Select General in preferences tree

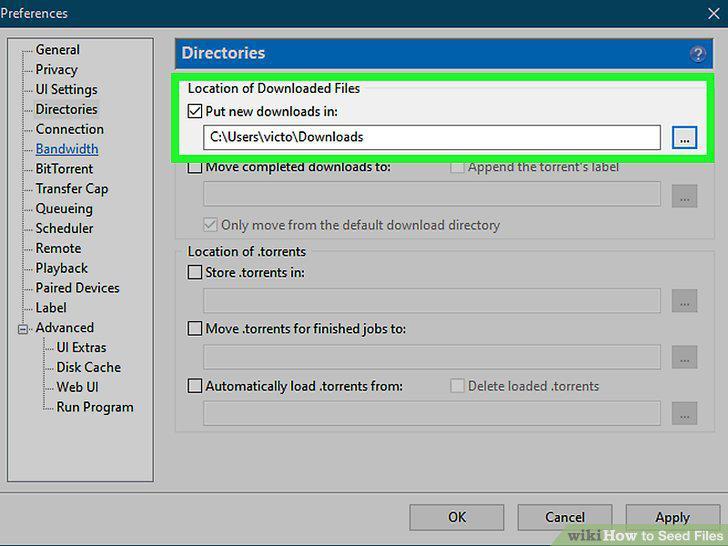[x=58, y=50]
